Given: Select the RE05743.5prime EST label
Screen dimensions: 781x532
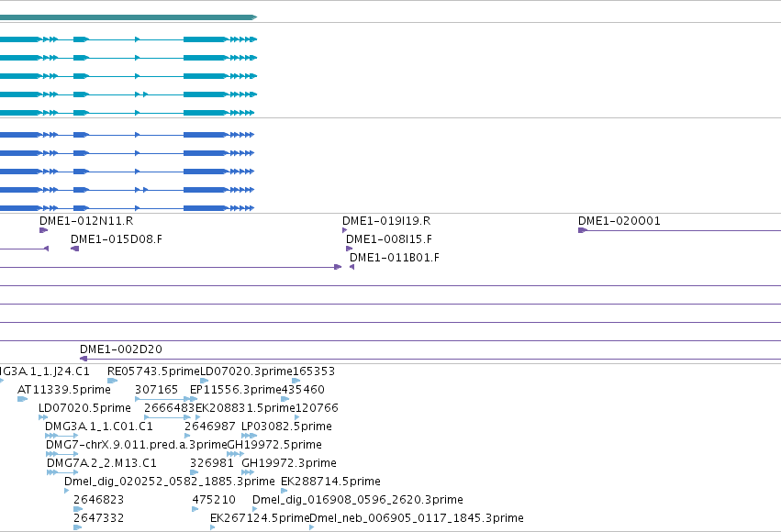Looking at the screenshot, I should [153, 371].
